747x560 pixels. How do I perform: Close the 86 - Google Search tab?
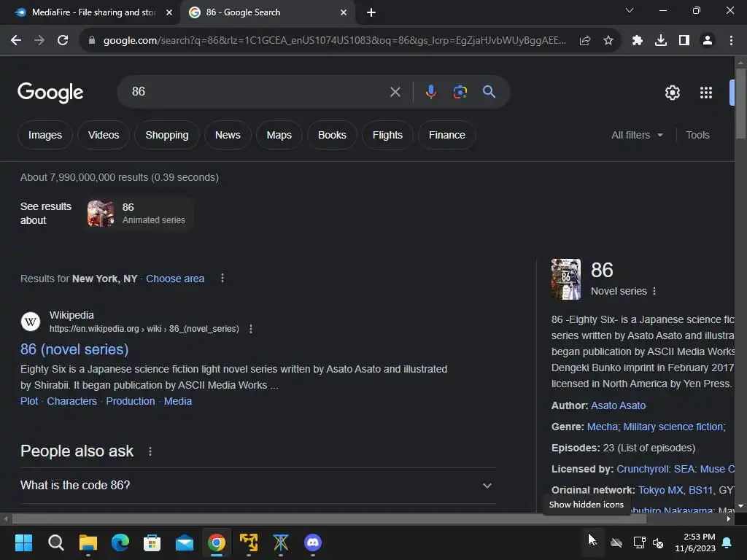click(344, 12)
